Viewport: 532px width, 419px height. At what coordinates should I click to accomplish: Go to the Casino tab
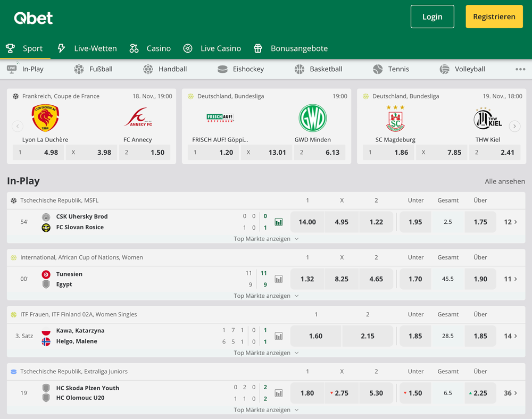[x=151, y=48]
